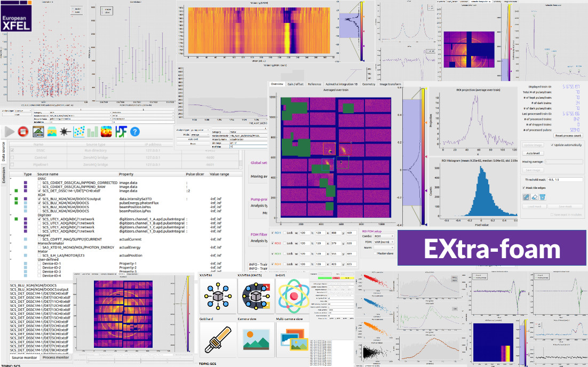Open the green bar-chart histogram toolbar icon

93,132
